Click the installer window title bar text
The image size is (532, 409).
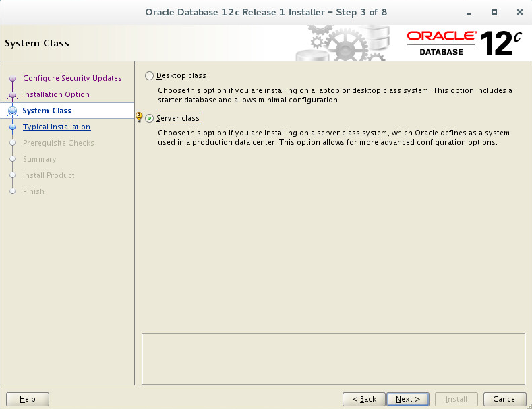[x=266, y=12]
